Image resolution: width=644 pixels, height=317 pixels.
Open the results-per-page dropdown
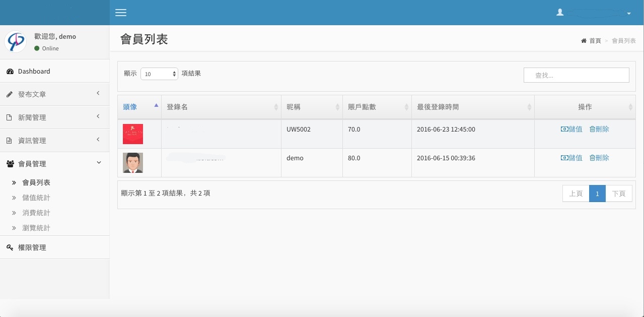(159, 74)
